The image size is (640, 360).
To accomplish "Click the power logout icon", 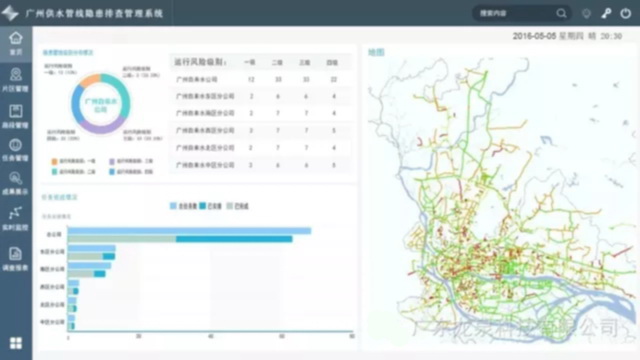I will [626, 13].
